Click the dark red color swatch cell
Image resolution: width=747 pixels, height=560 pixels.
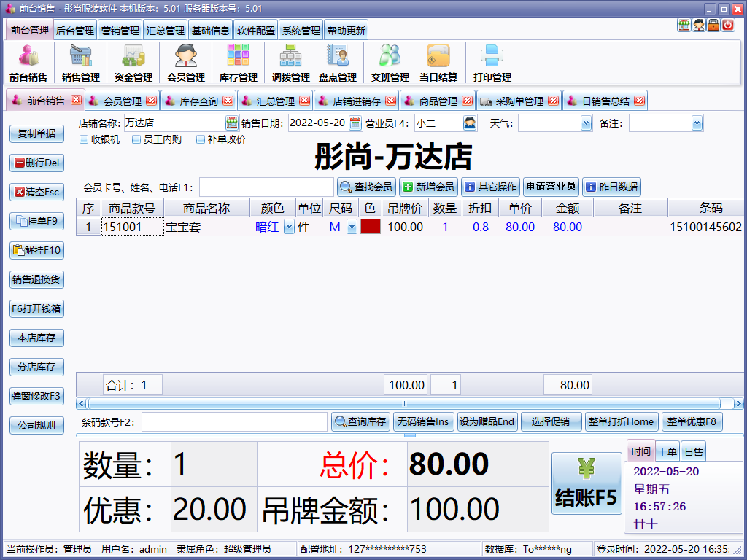click(370, 227)
